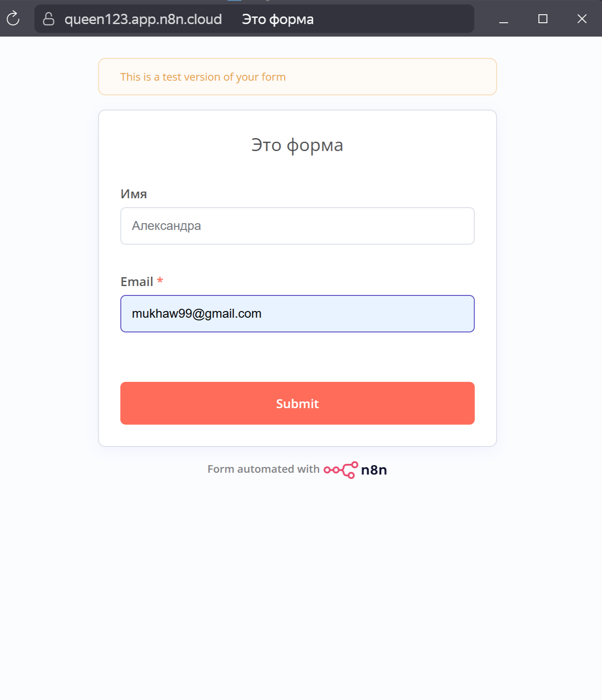
Task: Click the page reload icon
Action: coord(13,19)
